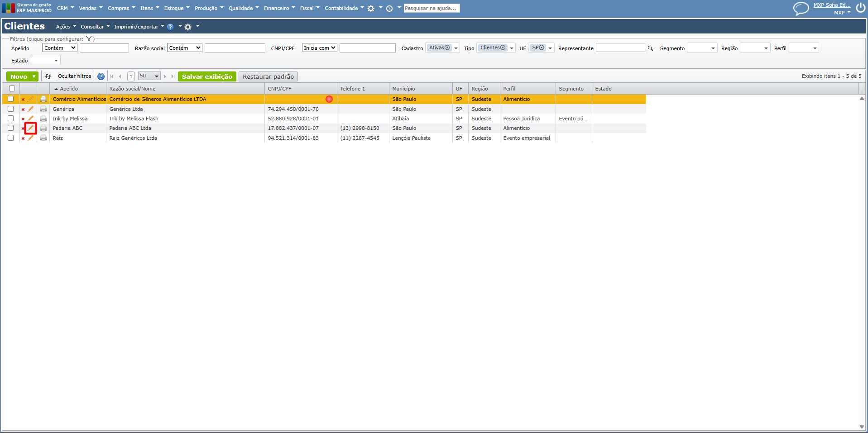Check the Ink by Melissa row checkbox
The height and width of the screenshot is (433, 868).
11,118
